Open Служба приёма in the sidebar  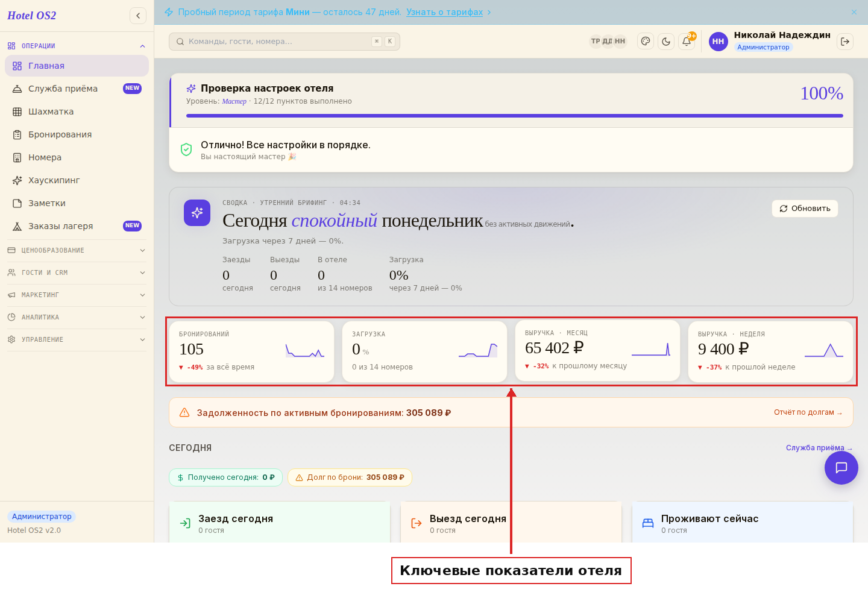[77, 89]
